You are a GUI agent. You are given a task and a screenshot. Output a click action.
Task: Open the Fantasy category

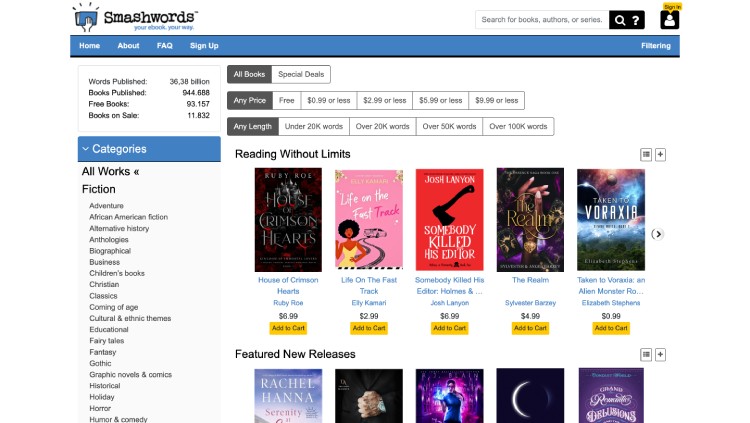(102, 352)
